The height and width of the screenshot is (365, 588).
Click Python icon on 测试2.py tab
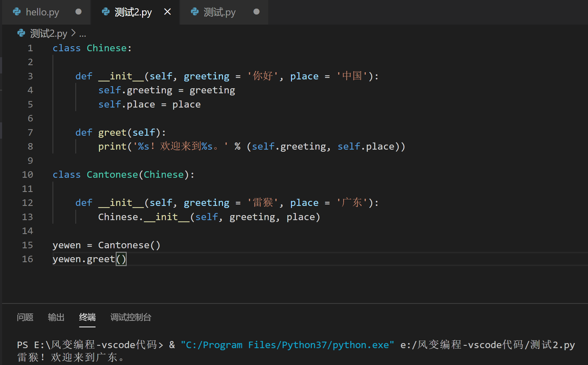point(106,12)
